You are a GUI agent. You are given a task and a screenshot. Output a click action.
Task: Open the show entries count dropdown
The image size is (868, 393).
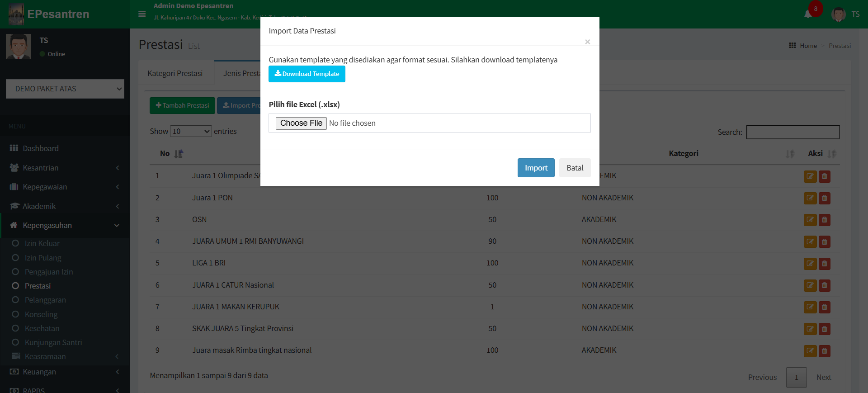(191, 131)
